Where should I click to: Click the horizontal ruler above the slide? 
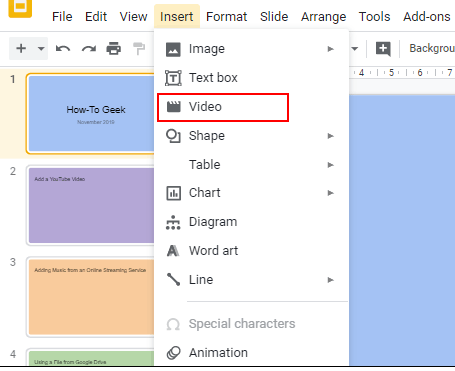pos(402,72)
